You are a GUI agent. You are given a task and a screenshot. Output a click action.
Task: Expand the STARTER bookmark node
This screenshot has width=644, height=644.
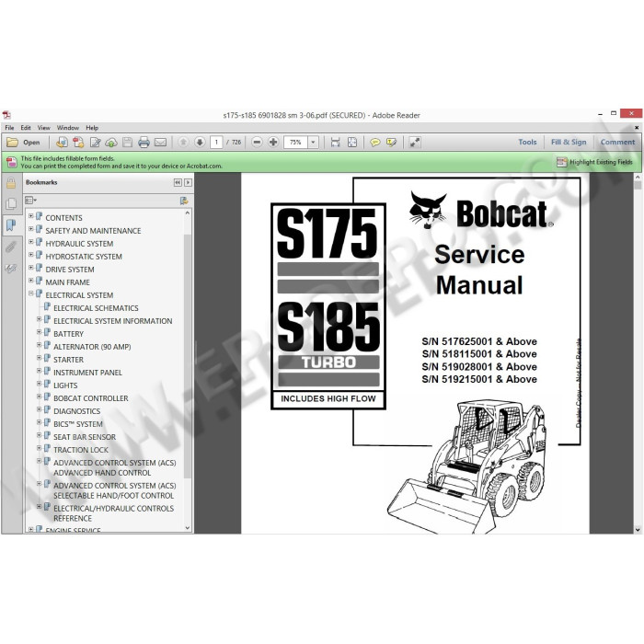(39, 358)
